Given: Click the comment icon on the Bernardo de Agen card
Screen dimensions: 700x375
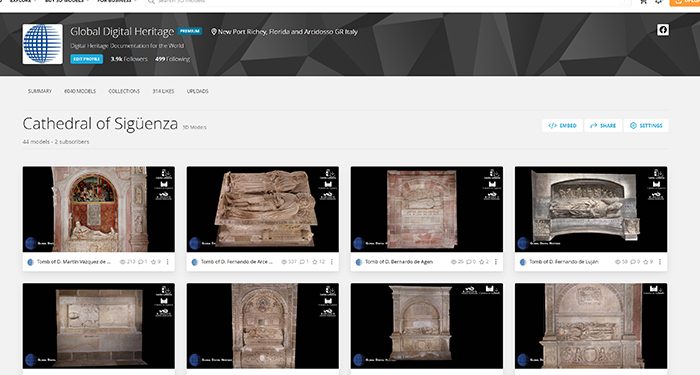Looking at the screenshot, I should pyautogui.click(x=469, y=262).
